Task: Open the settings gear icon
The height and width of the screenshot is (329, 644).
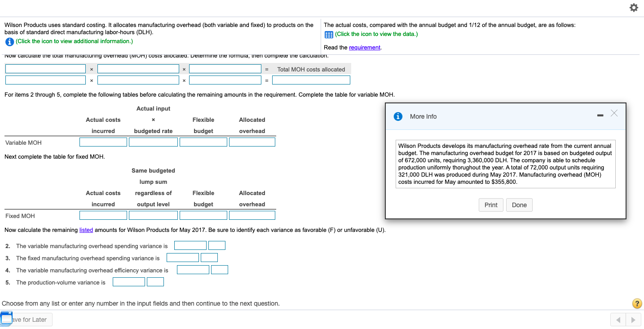Action: 634,8
